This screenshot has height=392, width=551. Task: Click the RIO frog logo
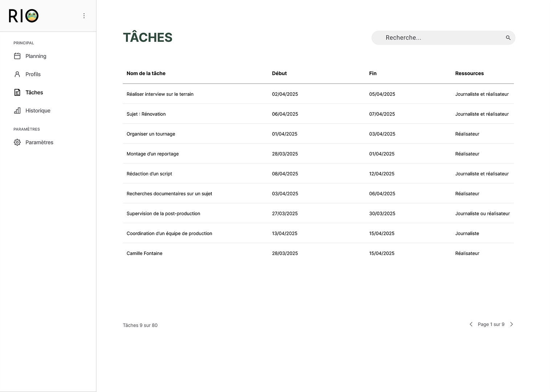[24, 16]
